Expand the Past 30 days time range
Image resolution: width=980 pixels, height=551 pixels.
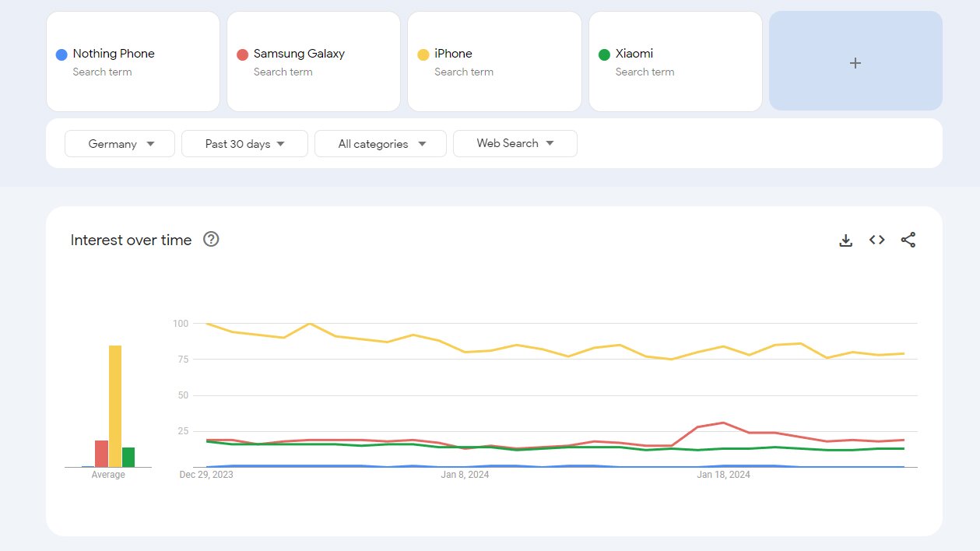pyautogui.click(x=244, y=144)
